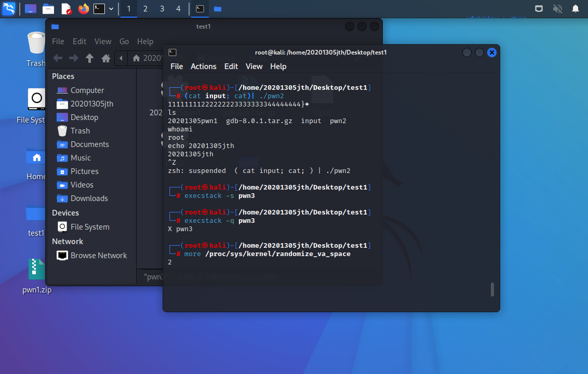
Task: Open File menu in file manager
Action: [58, 41]
